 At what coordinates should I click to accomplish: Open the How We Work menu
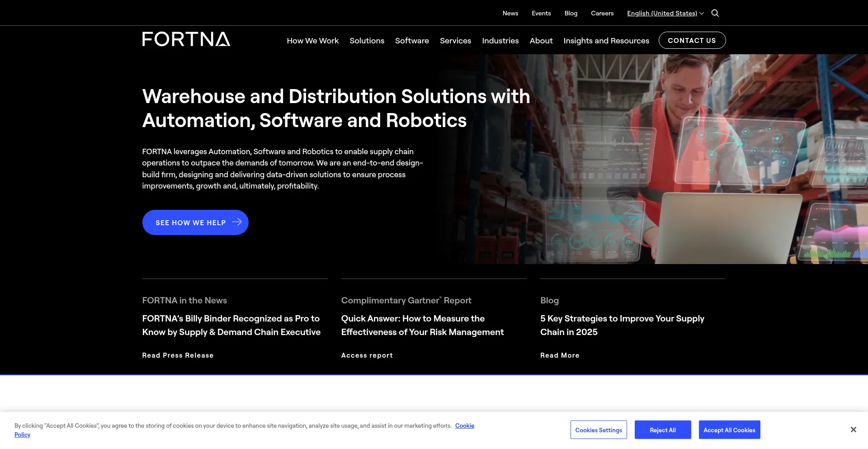tap(312, 41)
